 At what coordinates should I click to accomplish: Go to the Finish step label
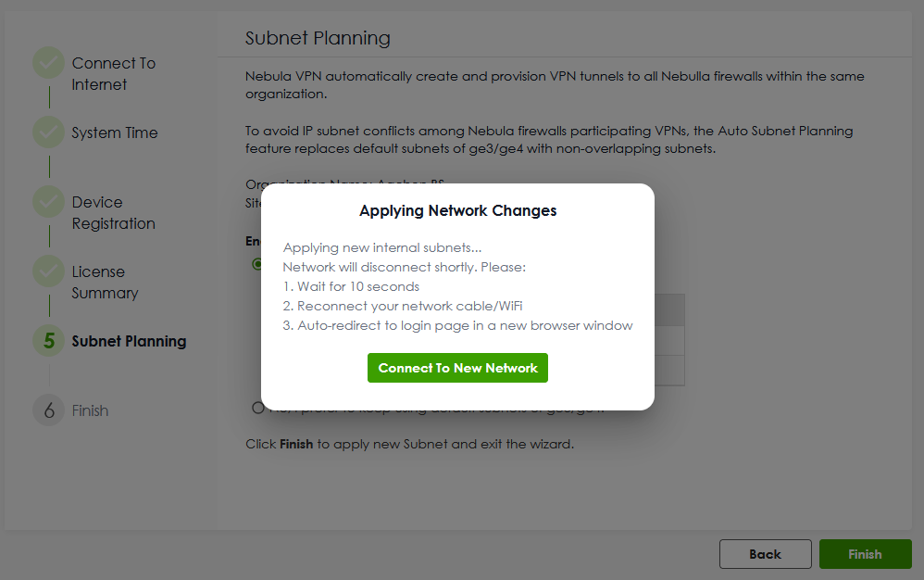(90, 410)
